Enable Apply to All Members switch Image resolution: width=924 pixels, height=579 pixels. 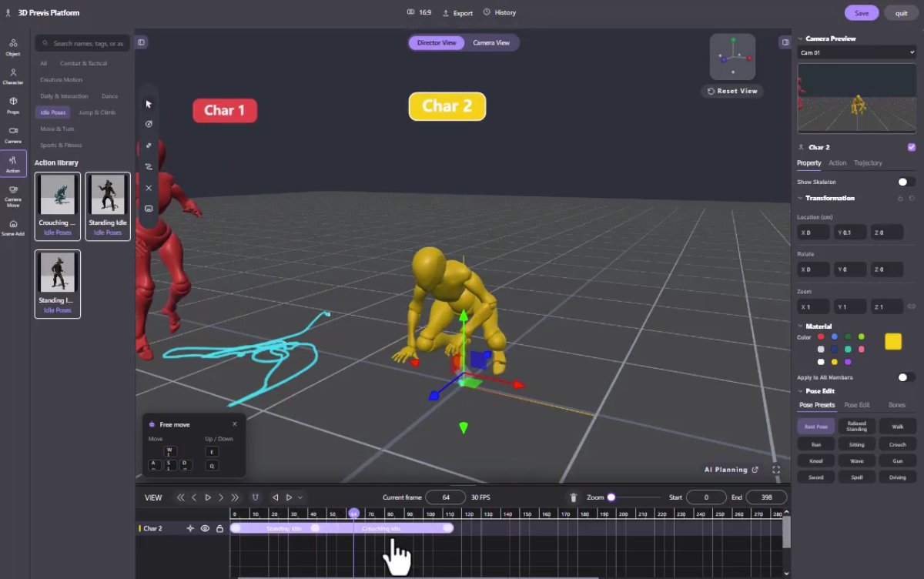click(x=906, y=377)
